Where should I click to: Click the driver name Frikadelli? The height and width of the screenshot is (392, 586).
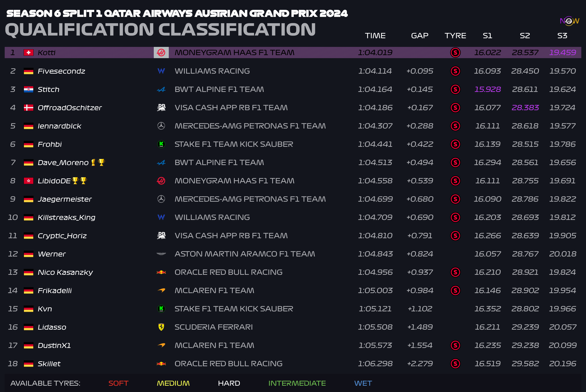[55, 290]
